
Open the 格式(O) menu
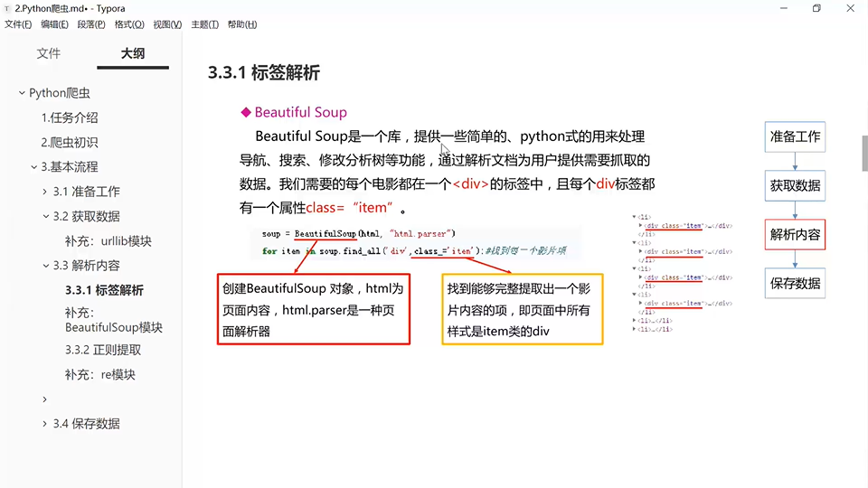[x=129, y=24]
